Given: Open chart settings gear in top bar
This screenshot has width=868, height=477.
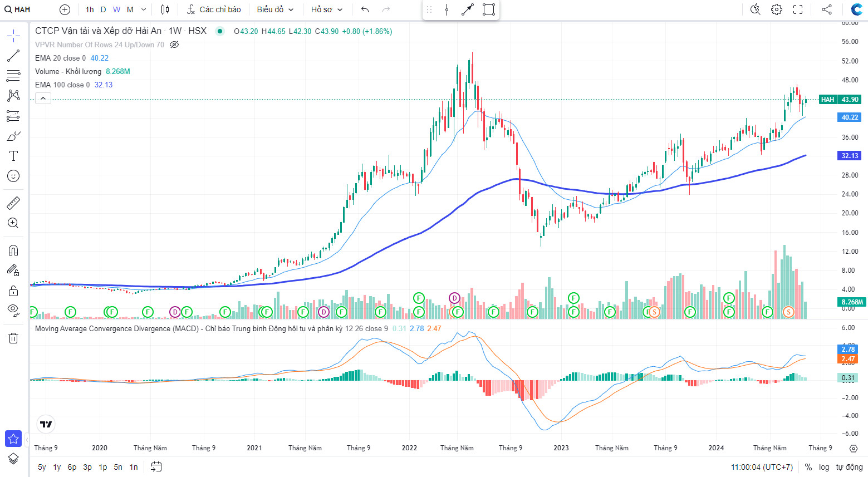Looking at the screenshot, I should click(x=777, y=9).
